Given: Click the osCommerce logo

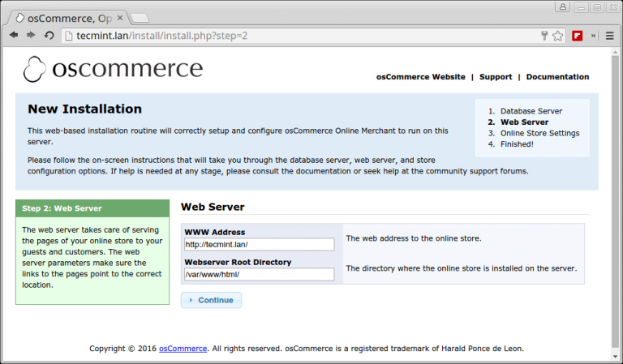Looking at the screenshot, I should [113, 70].
